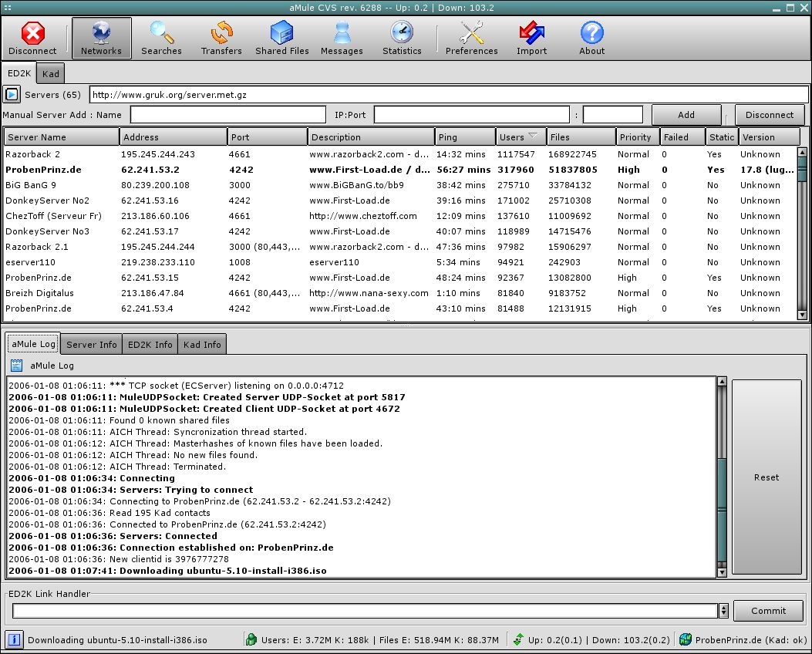
Task: Click the Import toolbar icon
Action: tap(531, 39)
